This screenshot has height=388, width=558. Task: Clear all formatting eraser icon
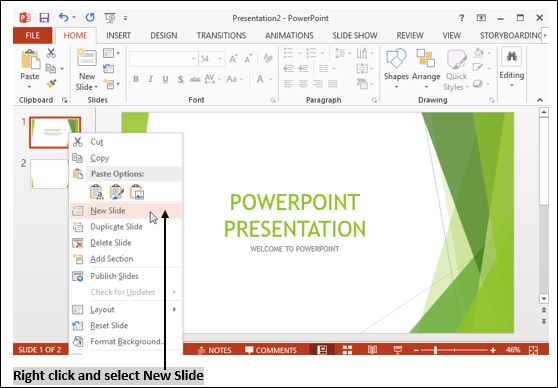268,58
